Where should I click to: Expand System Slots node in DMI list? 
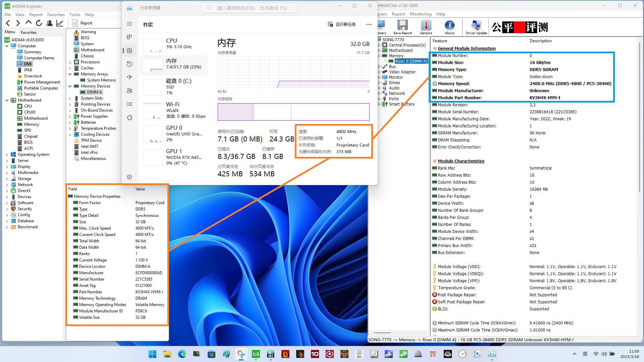tap(70, 98)
